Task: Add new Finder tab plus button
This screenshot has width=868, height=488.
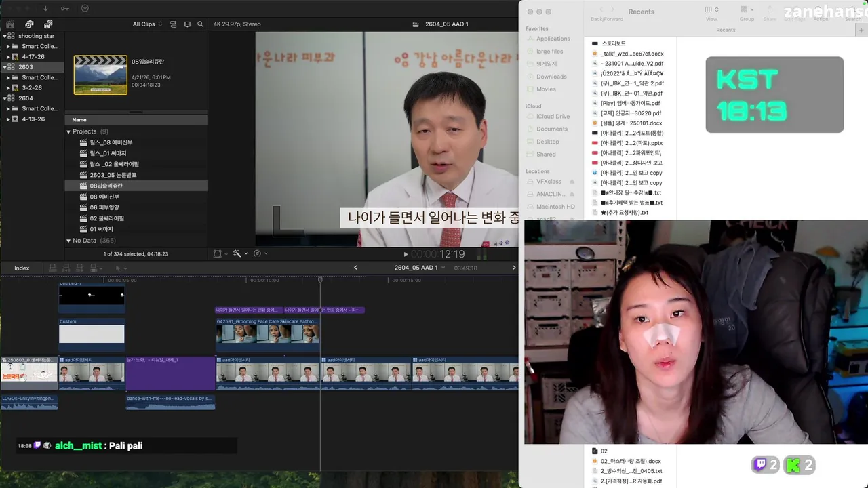Action: 862,30
